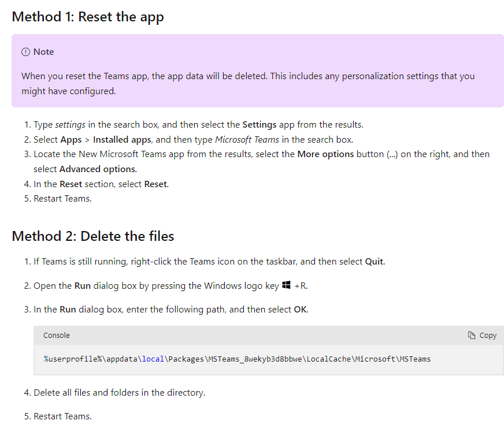Click the purple Note callout text
This screenshot has height=428, width=504.
248,83
